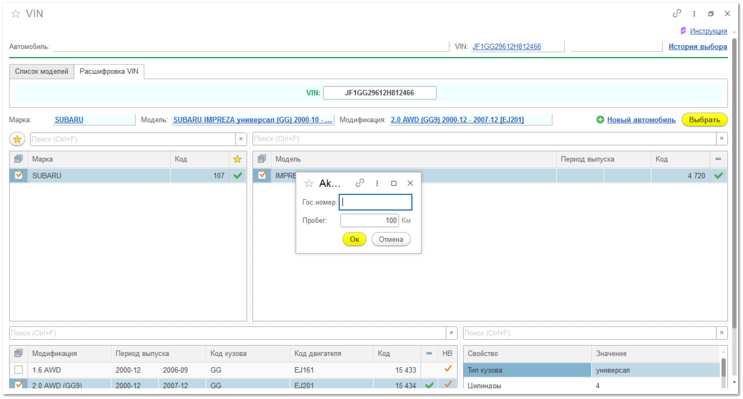Clear brand search with the x button
The height and width of the screenshot is (399, 743).
tap(241, 139)
